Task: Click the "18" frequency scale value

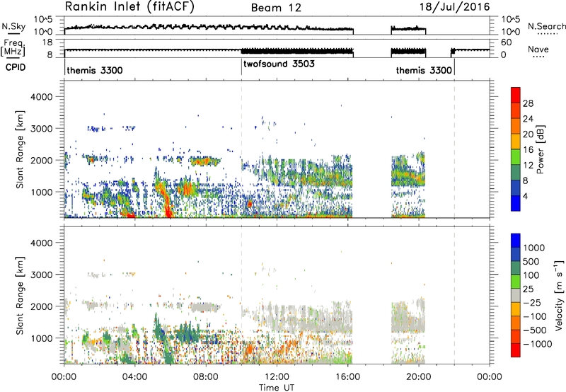Action: [x=47, y=42]
